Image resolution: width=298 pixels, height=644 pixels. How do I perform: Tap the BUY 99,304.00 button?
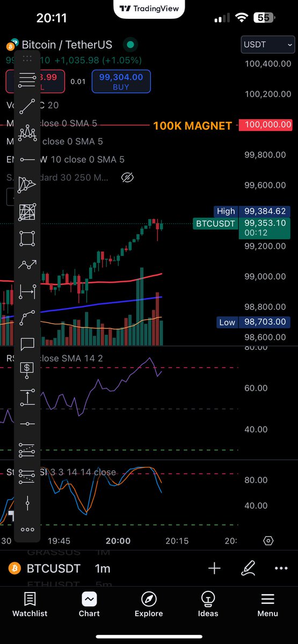[121, 82]
